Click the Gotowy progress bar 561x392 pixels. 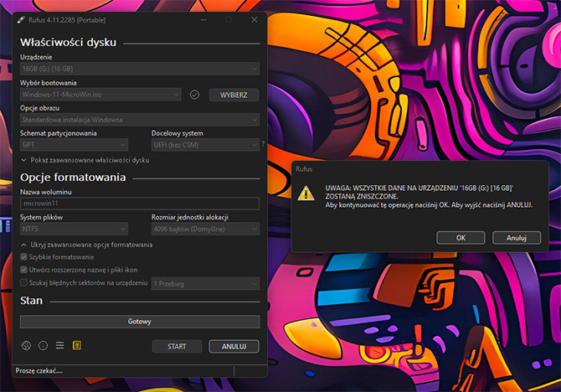click(140, 322)
